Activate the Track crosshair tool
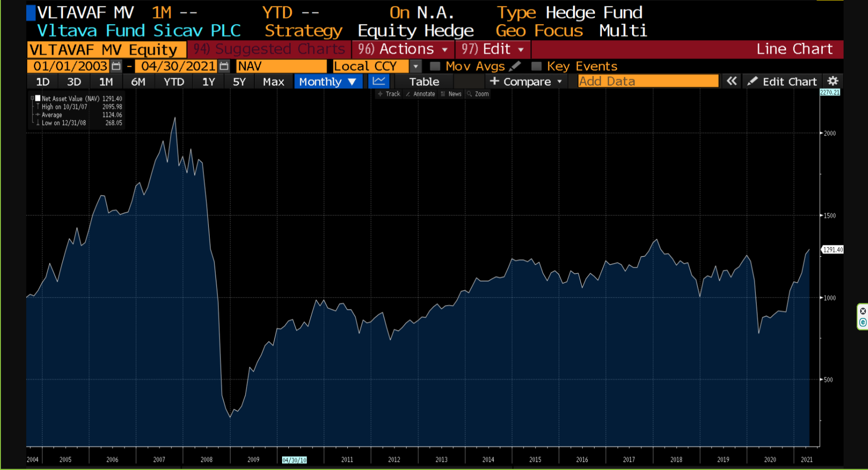868x470 pixels. tap(389, 94)
